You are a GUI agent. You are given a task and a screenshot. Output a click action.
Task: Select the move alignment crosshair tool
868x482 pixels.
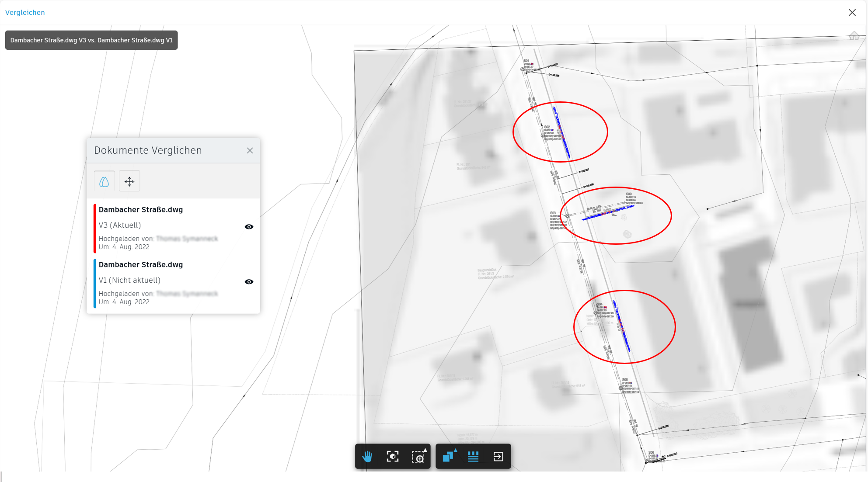coord(129,181)
